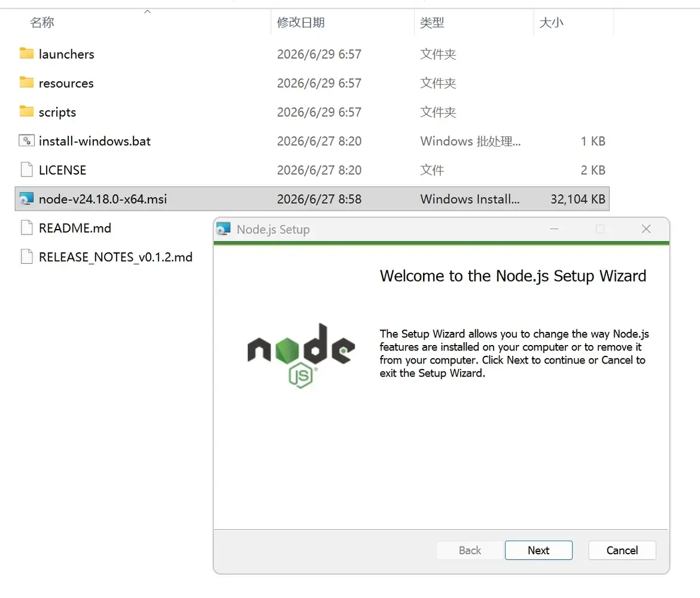Click the 32,104 KB size cell
The image size is (700, 598).
(578, 199)
